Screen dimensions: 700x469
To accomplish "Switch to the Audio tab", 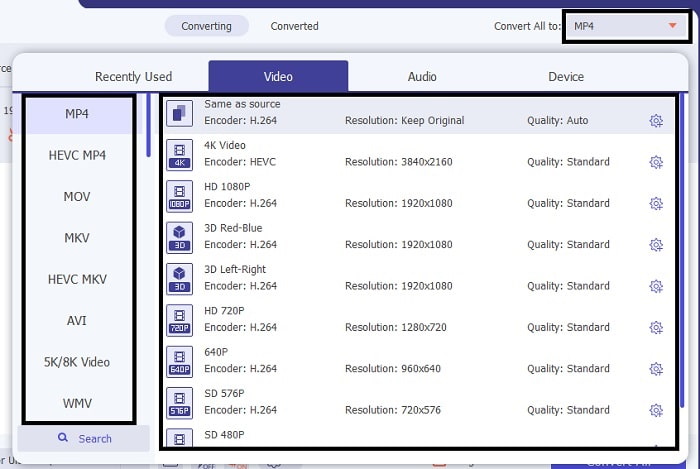I will tap(422, 76).
